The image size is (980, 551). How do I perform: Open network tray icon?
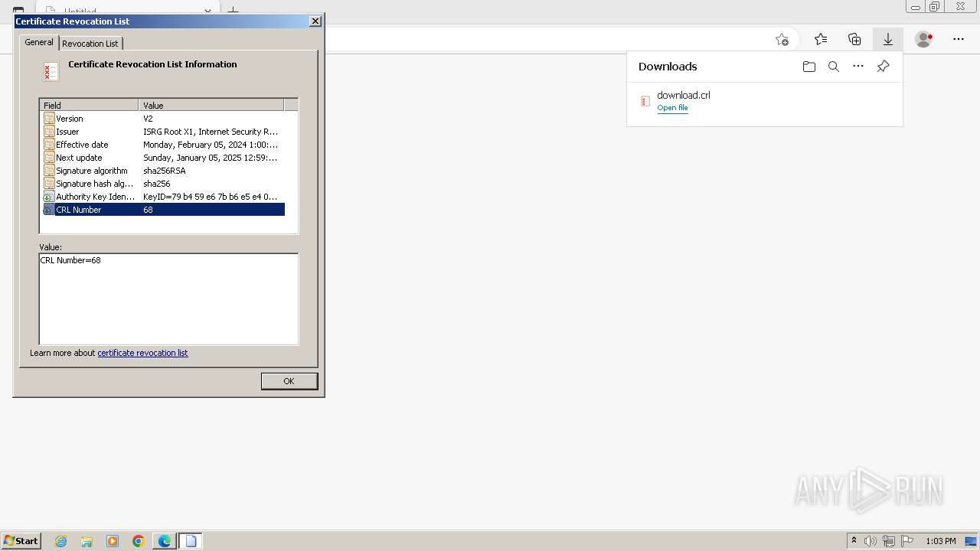pyautogui.click(x=889, y=541)
